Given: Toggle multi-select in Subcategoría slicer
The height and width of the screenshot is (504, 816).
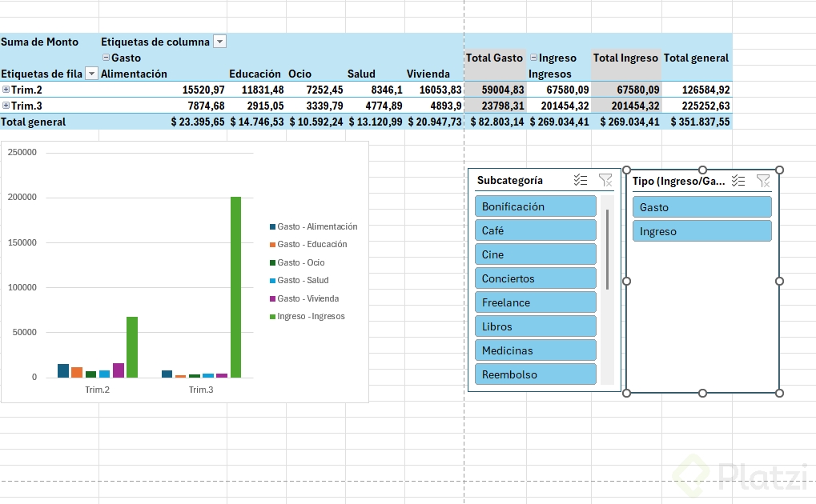Looking at the screenshot, I should click(581, 180).
